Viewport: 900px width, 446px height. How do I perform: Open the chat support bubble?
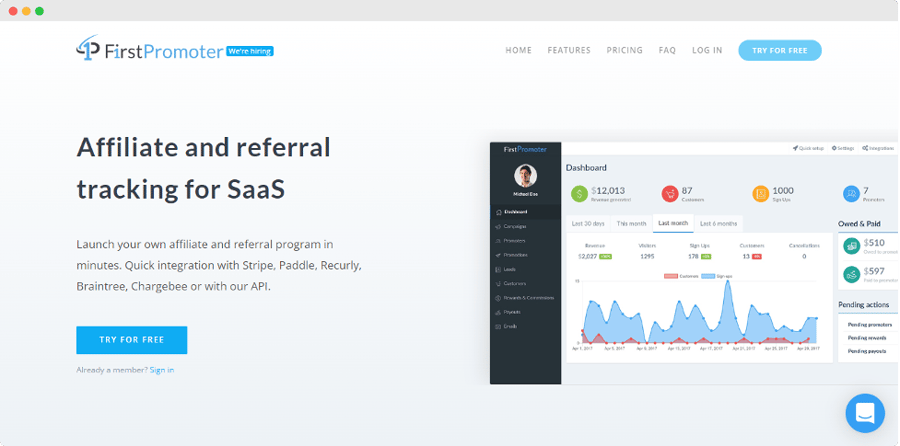point(865,413)
